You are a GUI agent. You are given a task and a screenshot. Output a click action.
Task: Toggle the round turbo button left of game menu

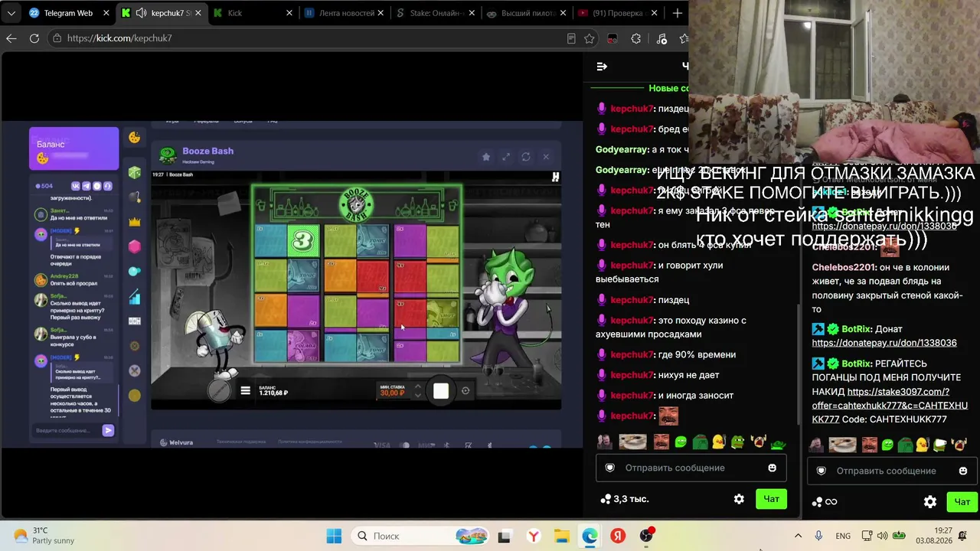(x=219, y=391)
